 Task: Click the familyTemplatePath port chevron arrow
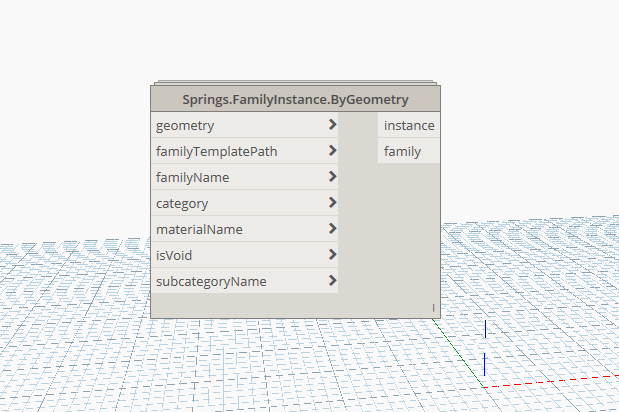[331, 151]
